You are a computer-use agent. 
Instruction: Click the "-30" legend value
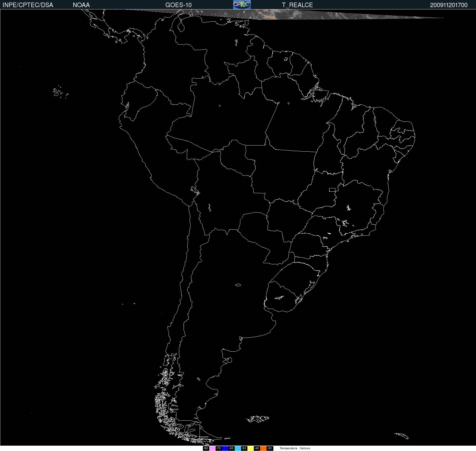(270, 448)
